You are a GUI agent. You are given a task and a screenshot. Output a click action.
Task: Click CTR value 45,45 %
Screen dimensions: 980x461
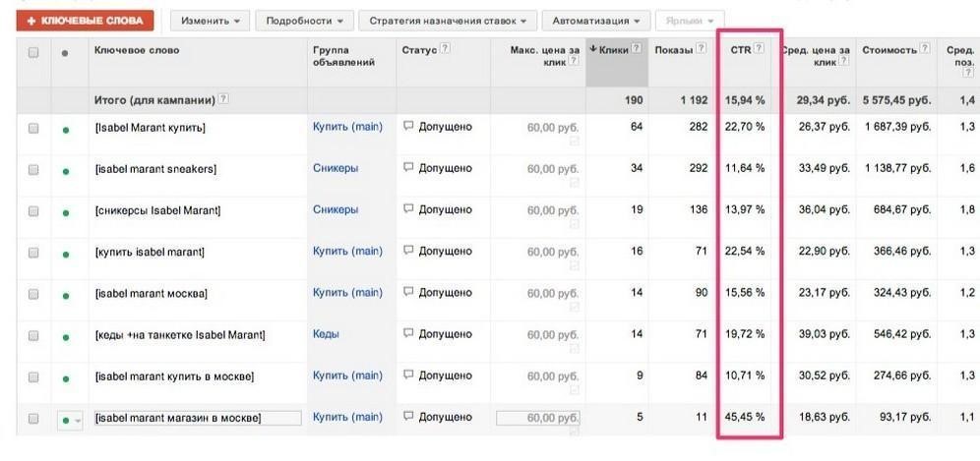click(745, 418)
